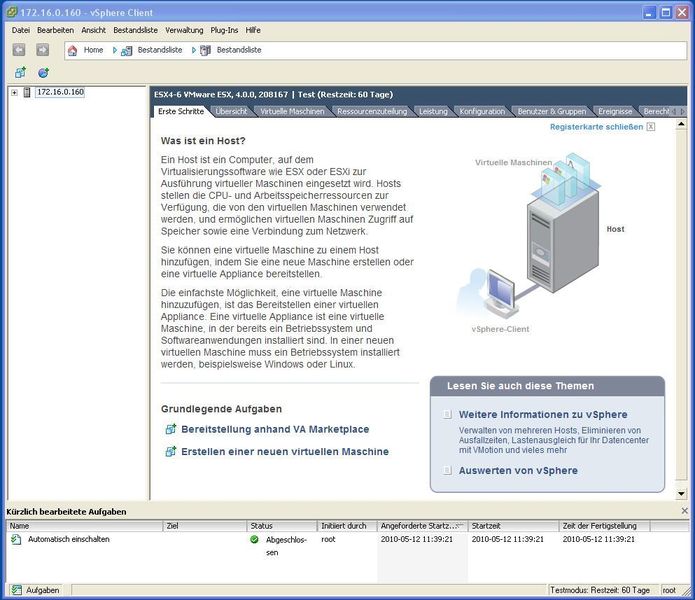Switch to Virtuelle Maschinen tab
Image resolution: width=695 pixels, height=600 pixels.
[x=293, y=111]
